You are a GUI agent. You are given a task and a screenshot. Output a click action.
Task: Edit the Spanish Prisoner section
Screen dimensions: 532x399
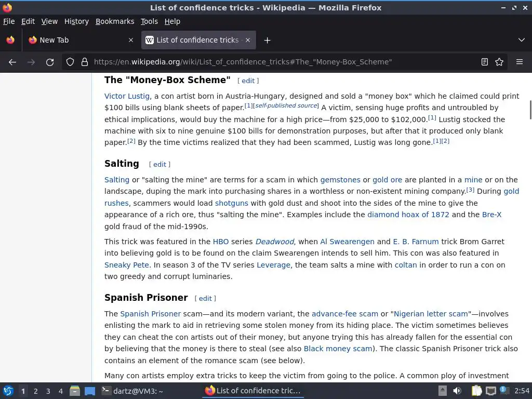205,299
